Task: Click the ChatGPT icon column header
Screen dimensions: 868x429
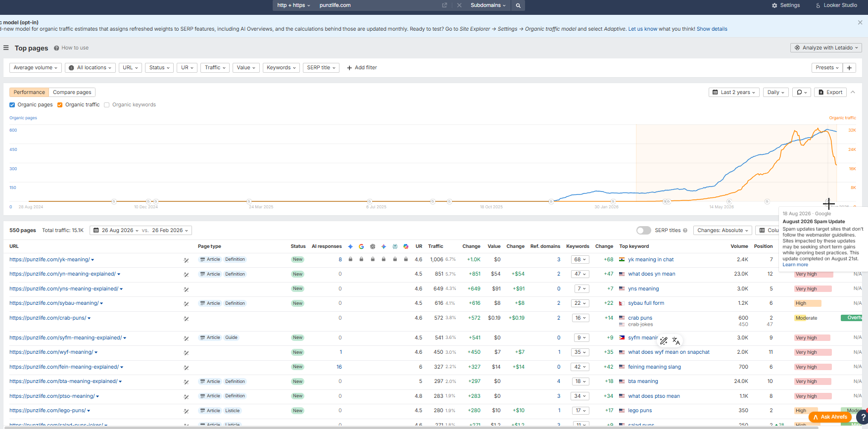Action: [373, 246]
